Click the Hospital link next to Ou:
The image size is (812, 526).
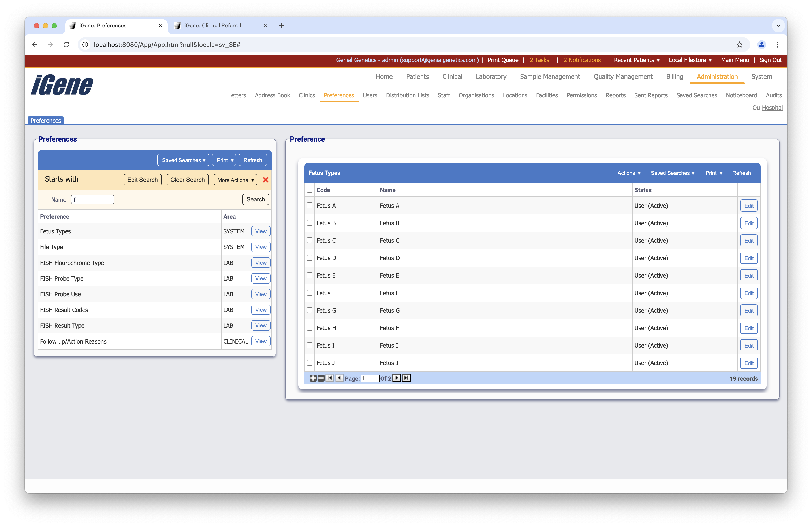pyautogui.click(x=772, y=108)
